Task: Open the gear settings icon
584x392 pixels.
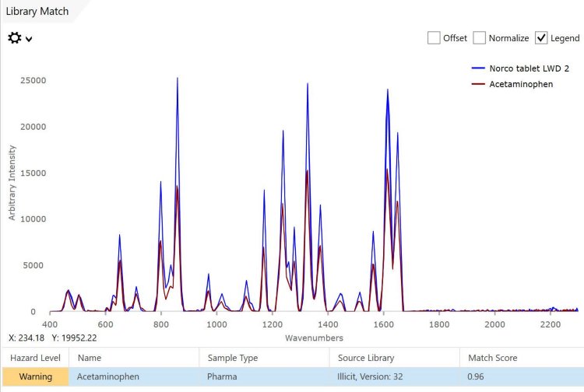Action: point(15,38)
